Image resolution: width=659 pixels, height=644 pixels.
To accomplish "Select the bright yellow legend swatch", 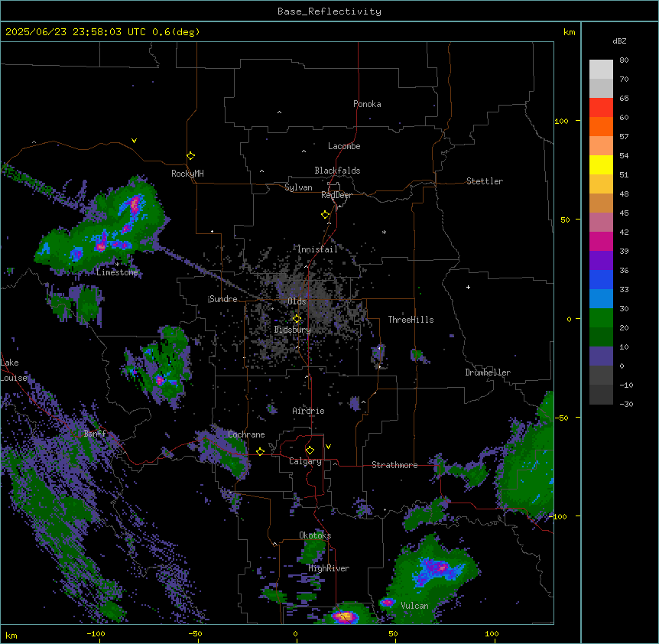I will click(x=601, y=164).
